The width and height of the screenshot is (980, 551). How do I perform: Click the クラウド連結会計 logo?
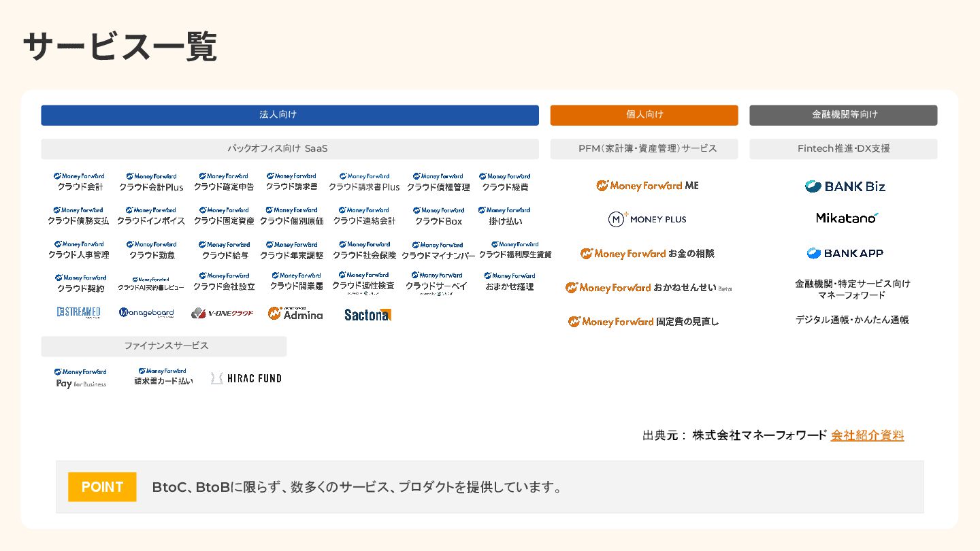coord(364,216)
